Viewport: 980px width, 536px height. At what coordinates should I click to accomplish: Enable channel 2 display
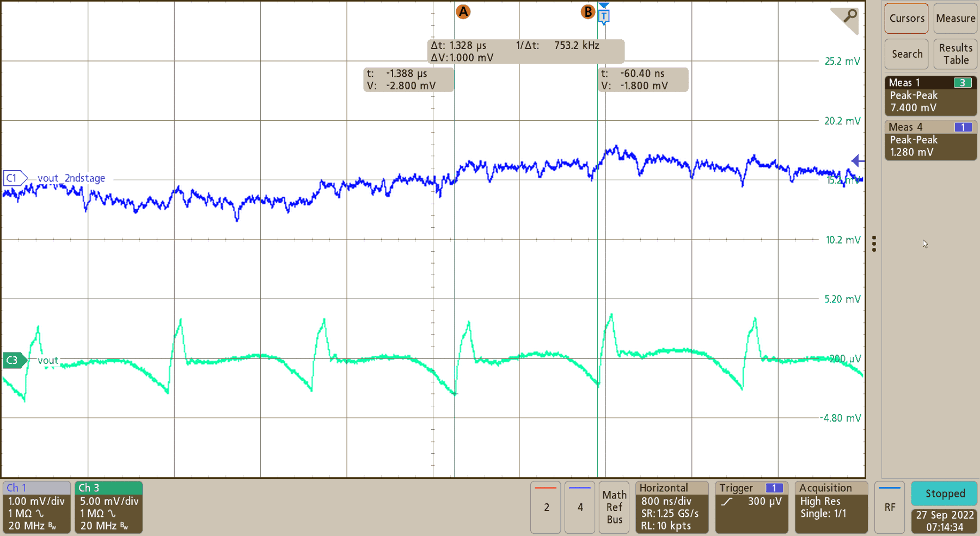[546, 507]
